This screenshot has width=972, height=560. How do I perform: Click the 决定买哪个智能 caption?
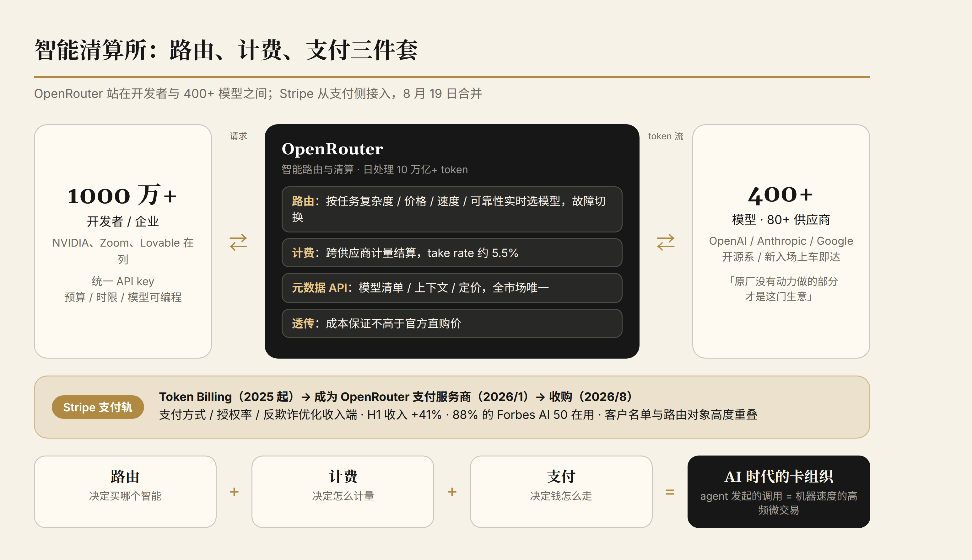pyautogui.click(x=125, y=496)
